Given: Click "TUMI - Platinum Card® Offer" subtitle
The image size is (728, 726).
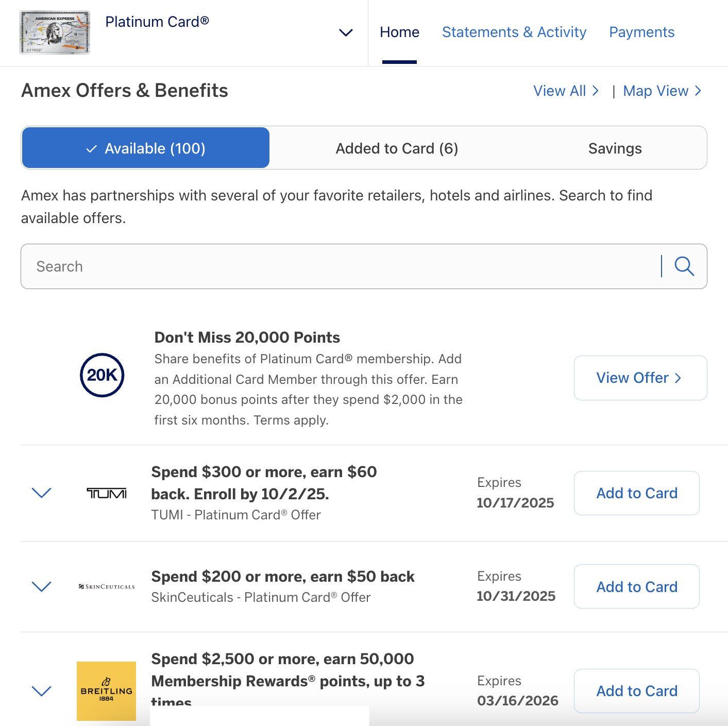Looking at the screenshot, I should [236, 515].
